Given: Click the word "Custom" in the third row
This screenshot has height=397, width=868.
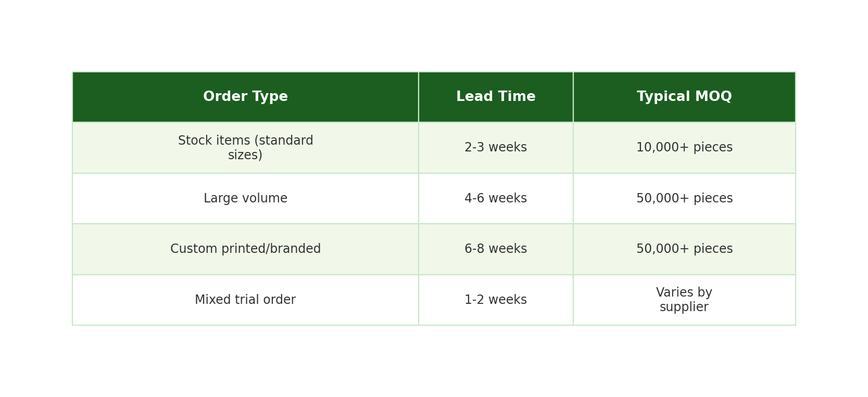Looking at the screenshot, I should tap(190, 249).
